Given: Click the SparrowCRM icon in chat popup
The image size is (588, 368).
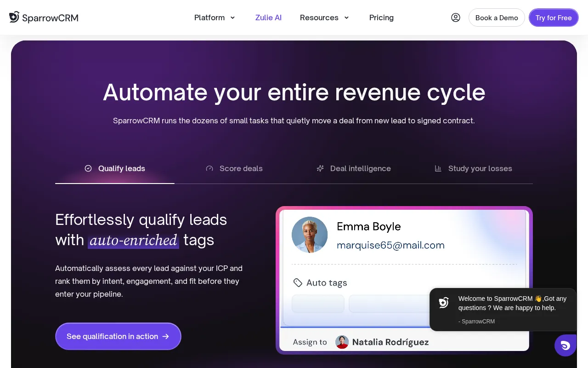Looking at the screenshot, I should [444, 303].
